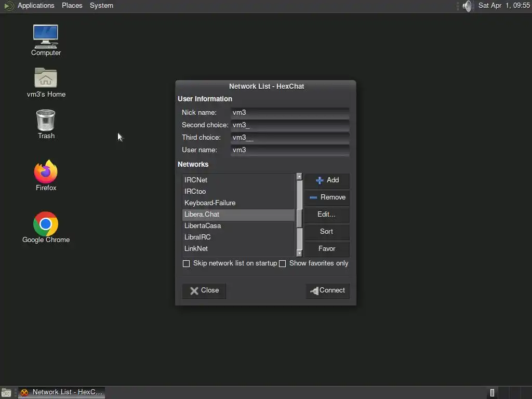
Task: Select the Trash desktop icon
Action: [x=46, y=124]
